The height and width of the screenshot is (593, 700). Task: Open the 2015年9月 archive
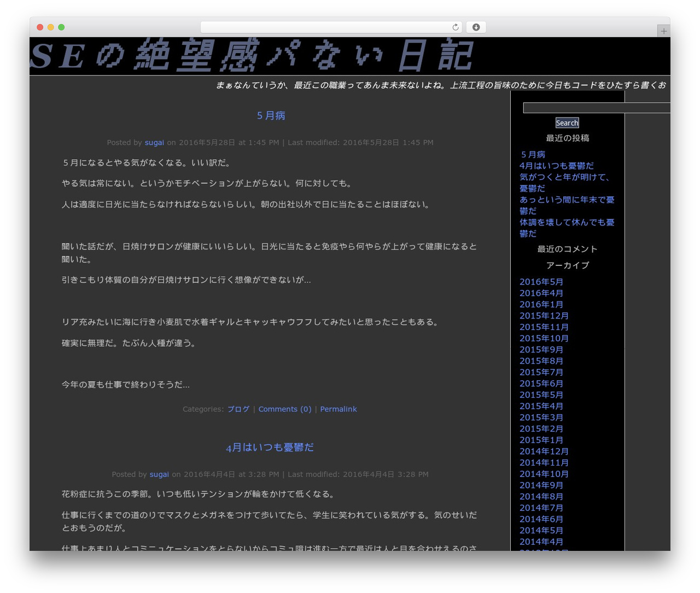[x=541, y=350]
